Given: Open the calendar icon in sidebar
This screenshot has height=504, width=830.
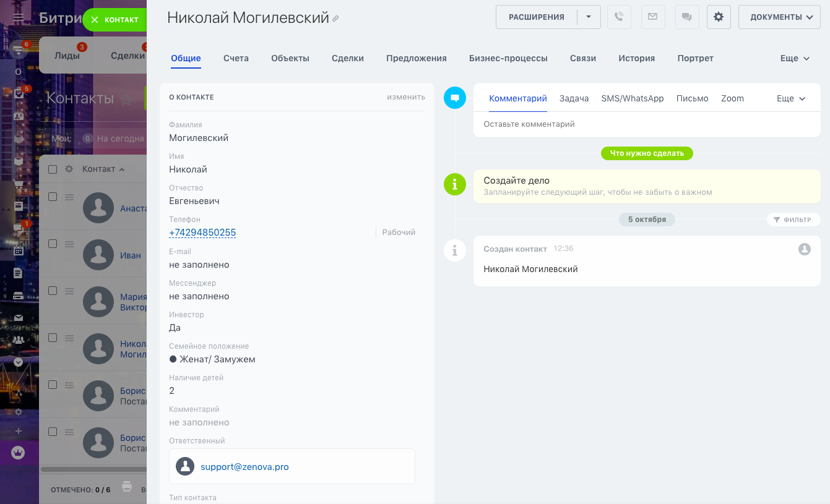Looking at the screenshot, I should (19, 250).
